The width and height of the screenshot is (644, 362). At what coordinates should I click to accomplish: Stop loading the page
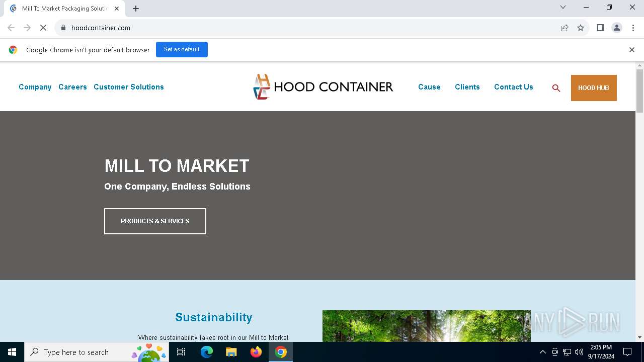pos(43,28)
